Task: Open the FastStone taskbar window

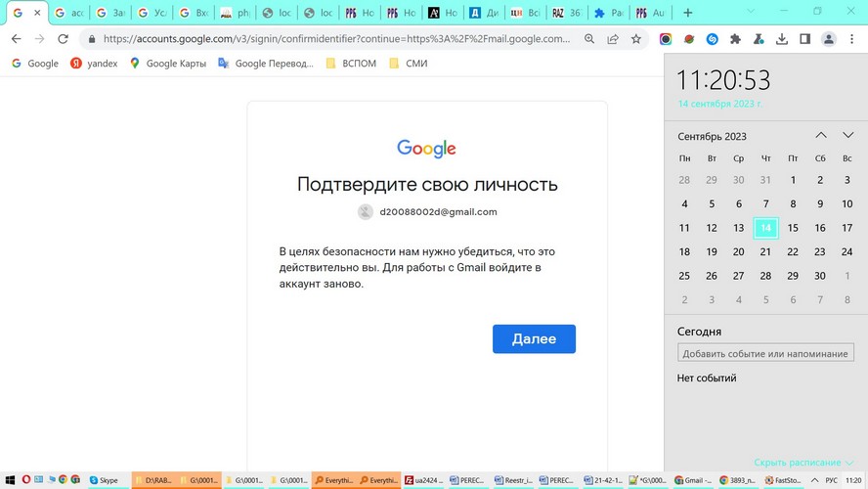Action: [785, 480]
